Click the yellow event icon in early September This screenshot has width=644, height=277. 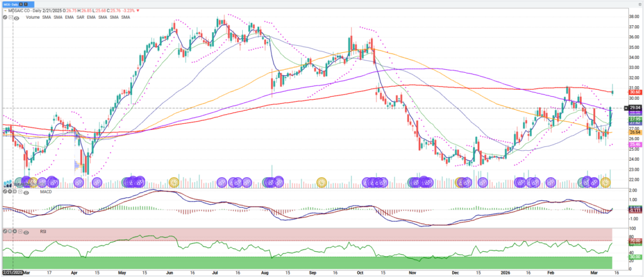321,182
